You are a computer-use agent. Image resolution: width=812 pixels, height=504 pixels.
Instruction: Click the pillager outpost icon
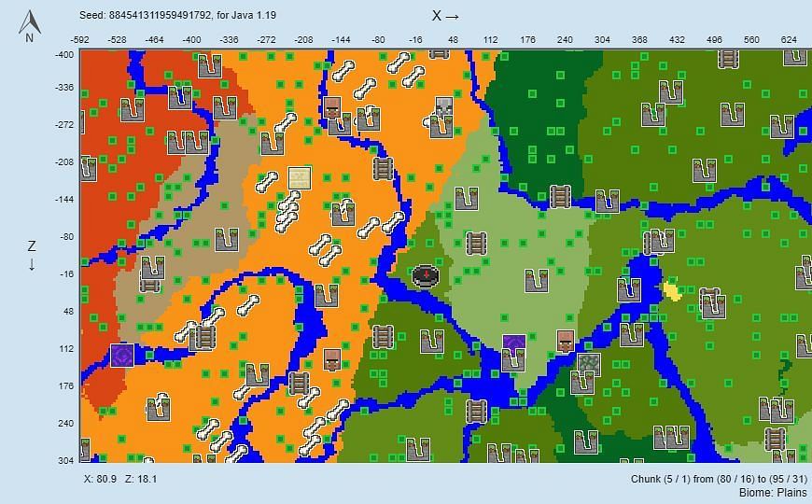tap(444, 106)
